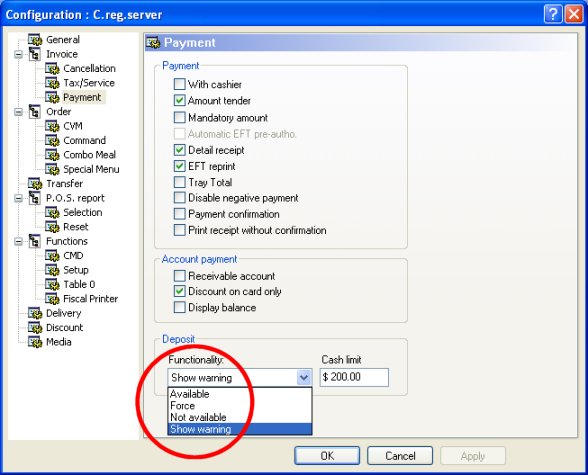
Task: Click the Invoice folder tree icon
Action: click(x=35, y=54)
